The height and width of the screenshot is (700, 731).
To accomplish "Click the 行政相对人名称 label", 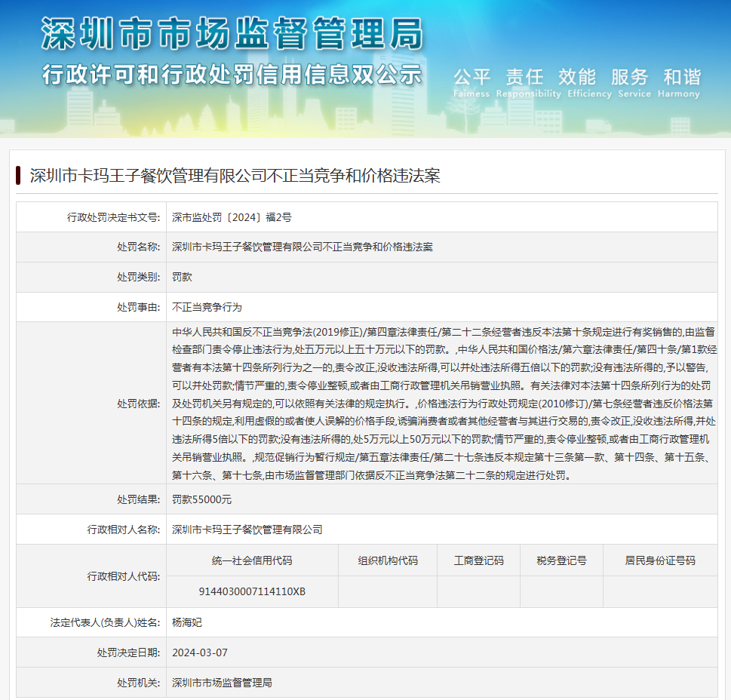I will coord(124,530).
